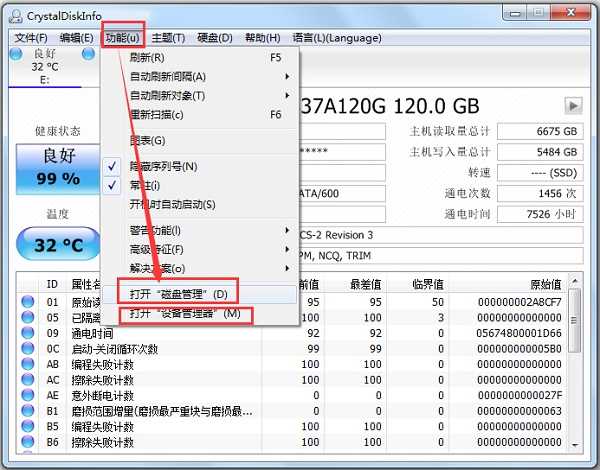This screenshot has height=470, width=600.
Task: Click the 32 °C temperature button
Action: click(x=58, y=244)
